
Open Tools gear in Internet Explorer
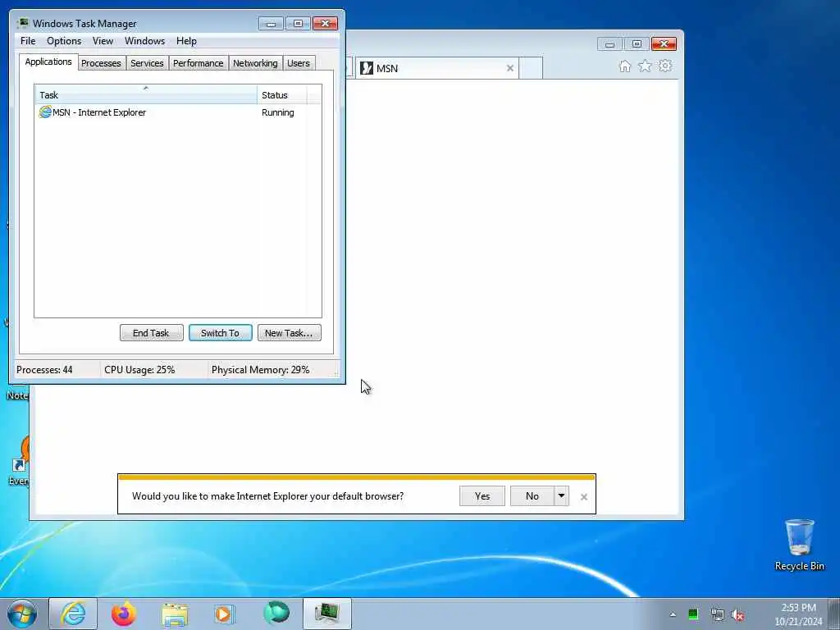pos(665,66)
